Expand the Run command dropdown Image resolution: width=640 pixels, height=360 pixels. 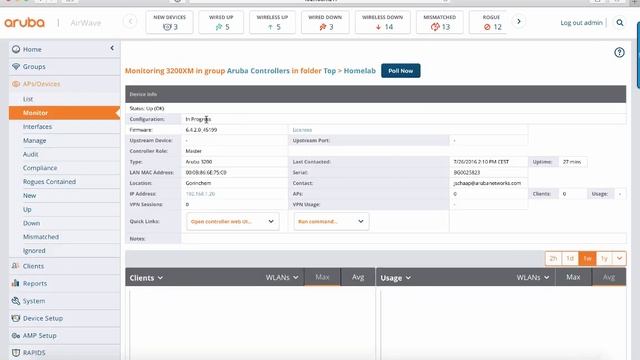331,221
